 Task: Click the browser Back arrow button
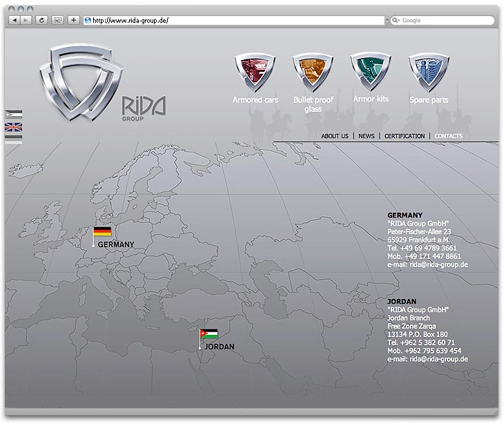14,20
